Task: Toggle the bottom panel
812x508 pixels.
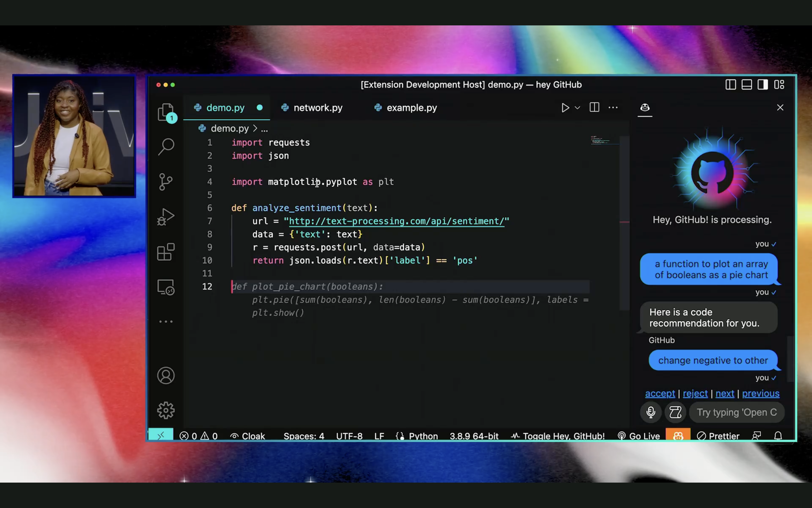Action: pos(747,85)
